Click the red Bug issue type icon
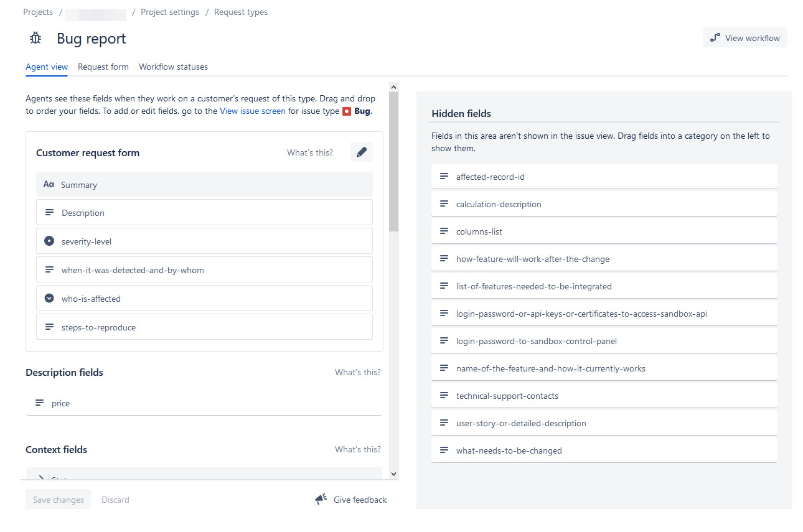Screen dimensions: 803x532 tap(347, 111)
